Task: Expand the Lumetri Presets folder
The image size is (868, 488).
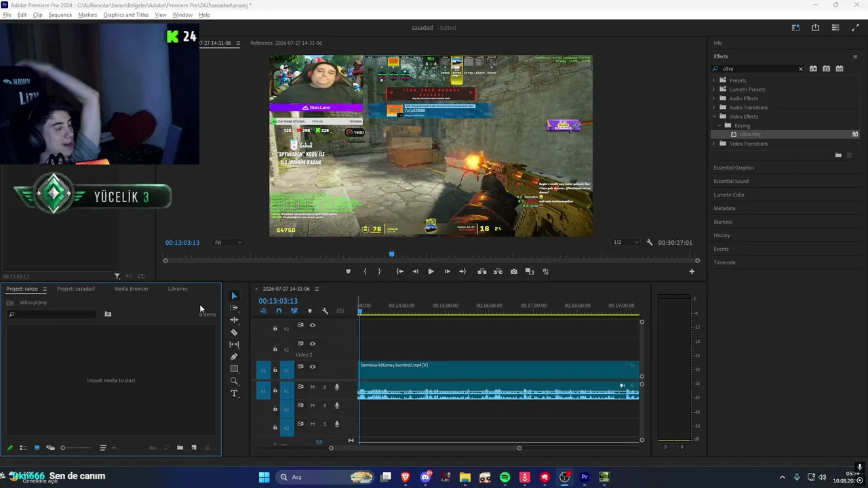Action: pyautogui.click(x=713, y=89)
